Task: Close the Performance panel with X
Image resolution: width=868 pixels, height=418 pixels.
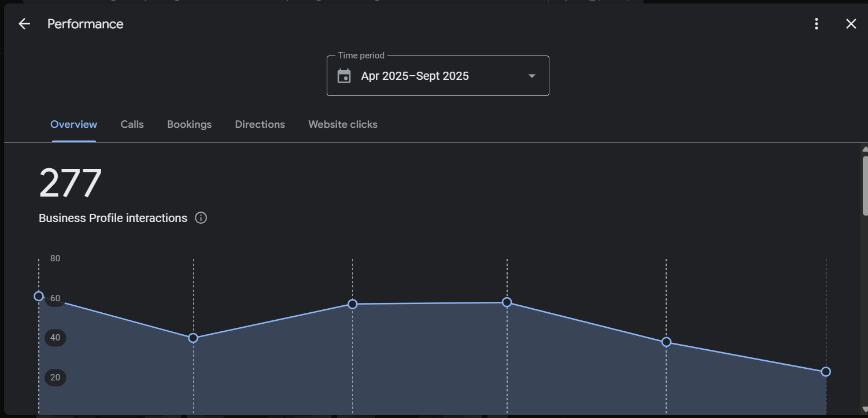Action: pyautogui.click(x=851, y=24)
